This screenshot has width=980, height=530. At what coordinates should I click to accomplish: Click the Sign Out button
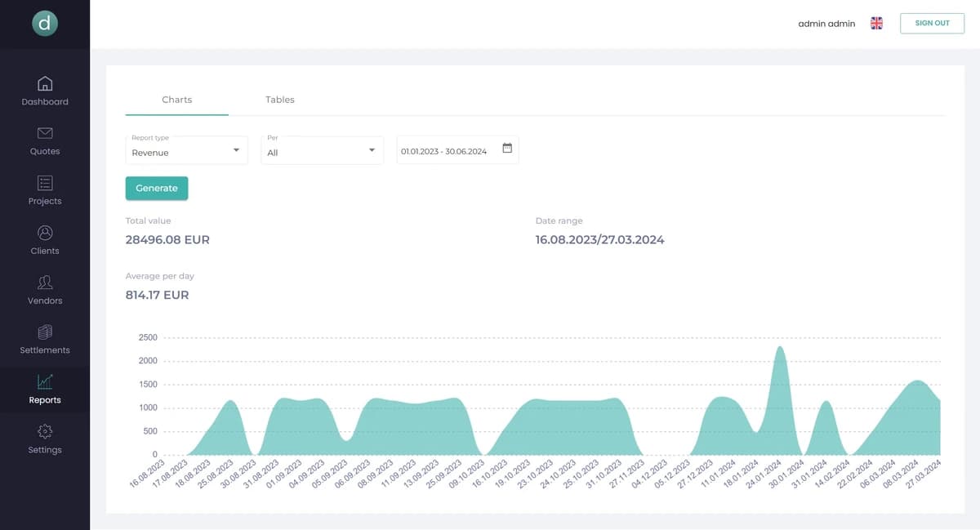[932, 24]
